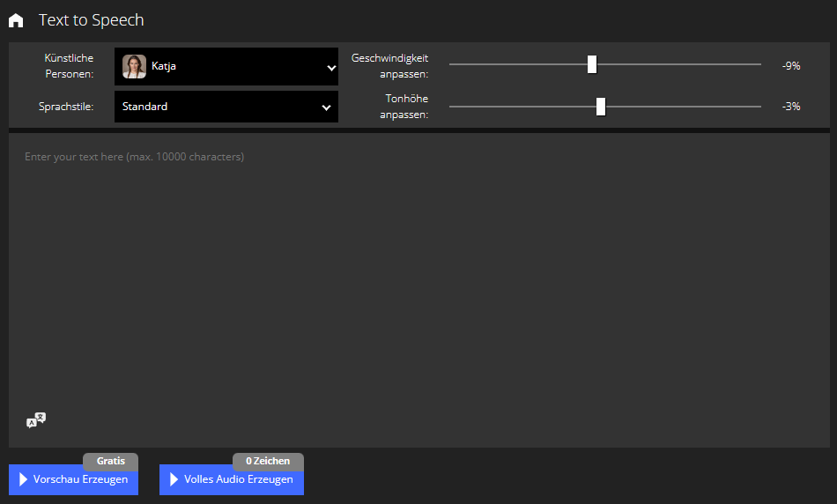Focus the text entry area
Image resolution: width=837 pixels, height=504 pixels.
click(x=414, y=282)
